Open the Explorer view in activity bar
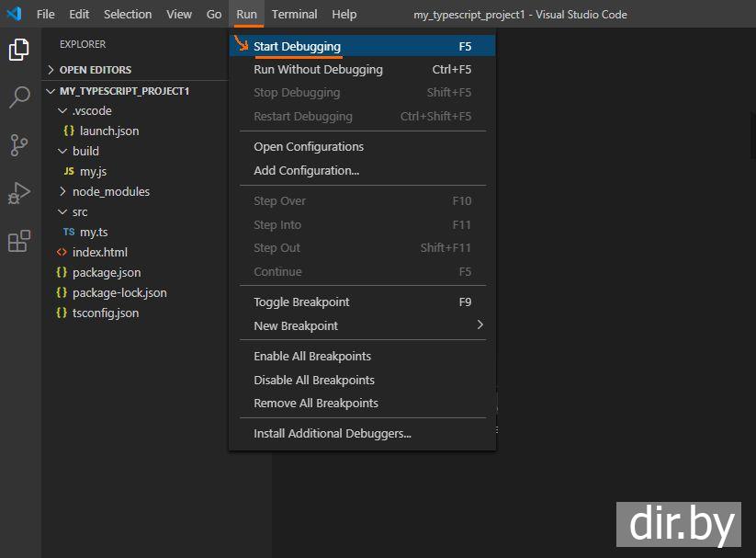The image size is (756, 558). (18, 50)
